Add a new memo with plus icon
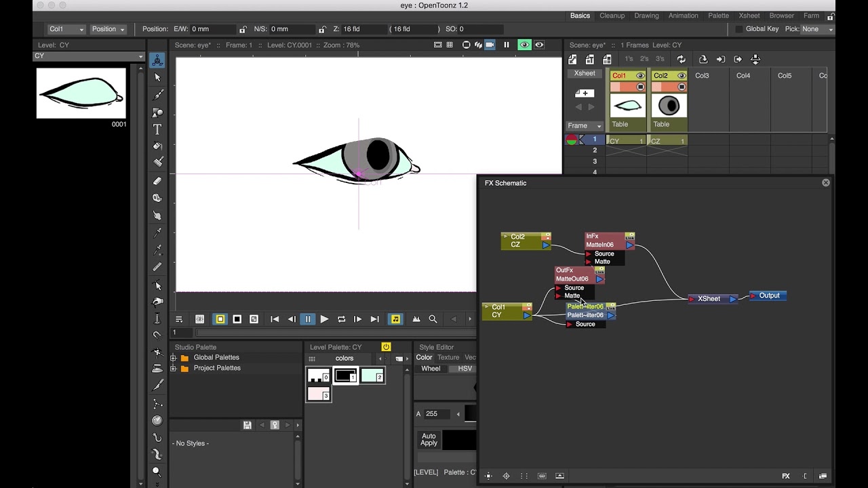868x488 pixels. (x=585, y=93)
